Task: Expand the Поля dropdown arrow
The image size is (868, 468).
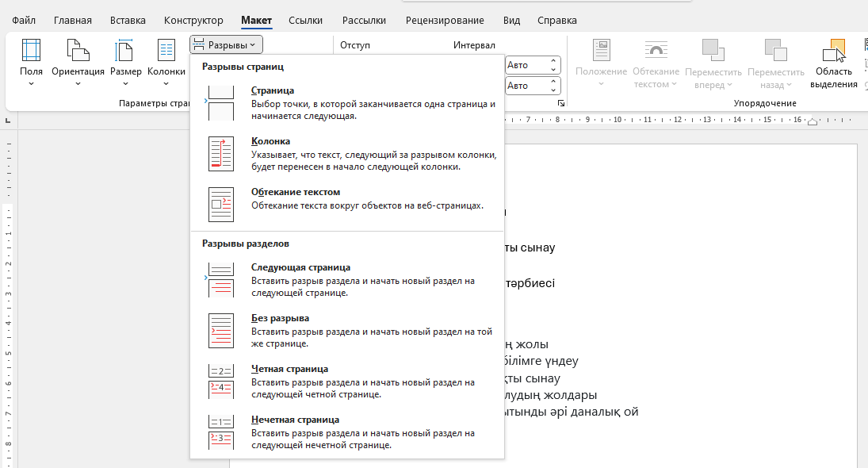Action: pos(31,83)
